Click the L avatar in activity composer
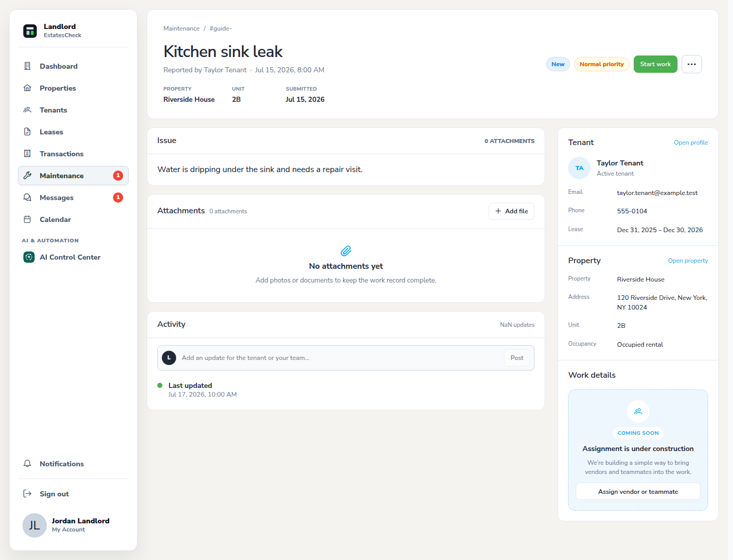 pyautogui.click(x=169, y=358)
